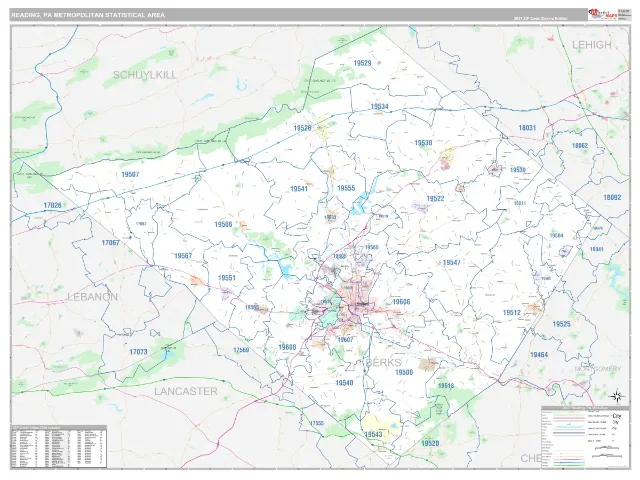This screenshot has width=640, height=480.
Task: Click ZIP code 19507 label
Action: coord(130,174)
